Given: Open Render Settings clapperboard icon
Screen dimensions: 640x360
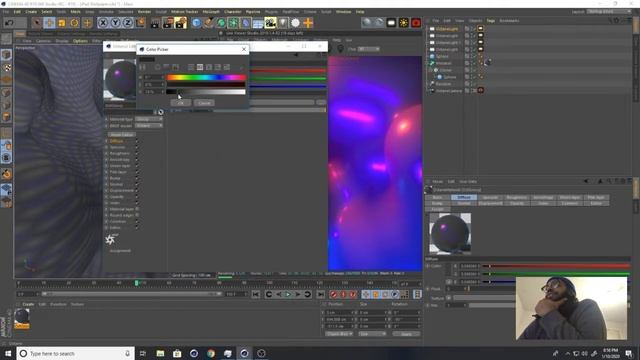Looking at the screenshot, I should click(180, 23).
